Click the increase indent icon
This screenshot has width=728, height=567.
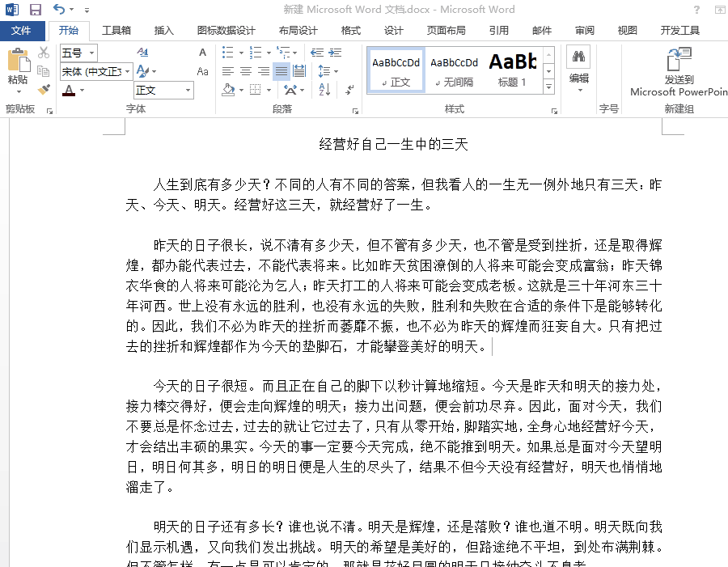pos(335,53)
